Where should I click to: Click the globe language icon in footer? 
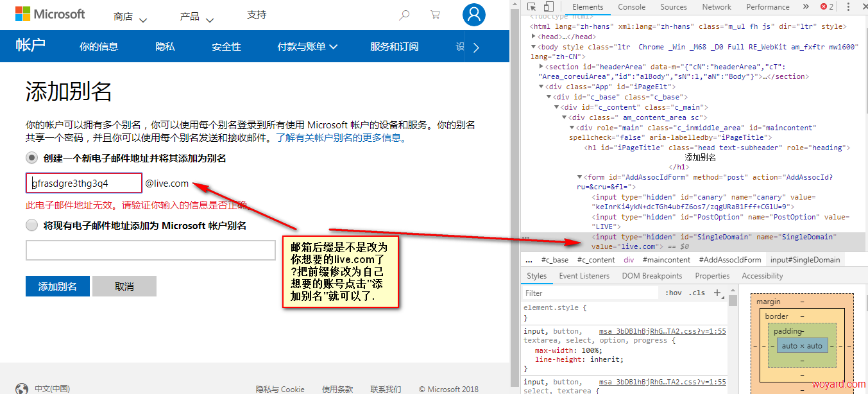coord(22,389)
